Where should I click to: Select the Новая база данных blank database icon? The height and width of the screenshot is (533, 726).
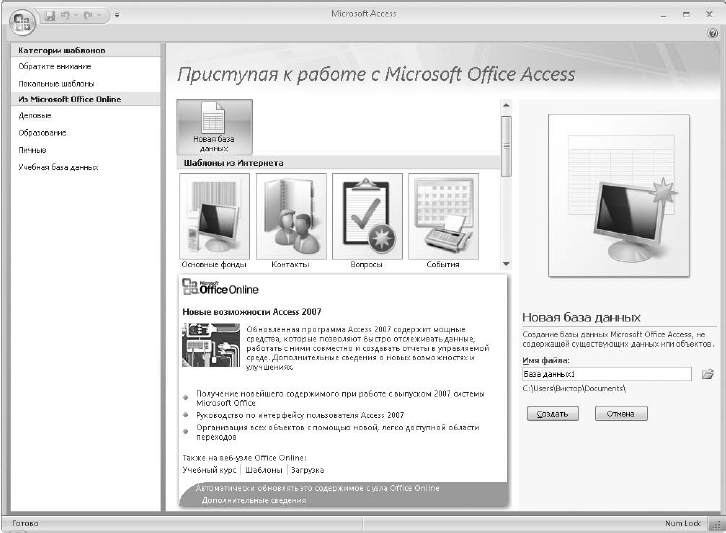pos(214,127)
